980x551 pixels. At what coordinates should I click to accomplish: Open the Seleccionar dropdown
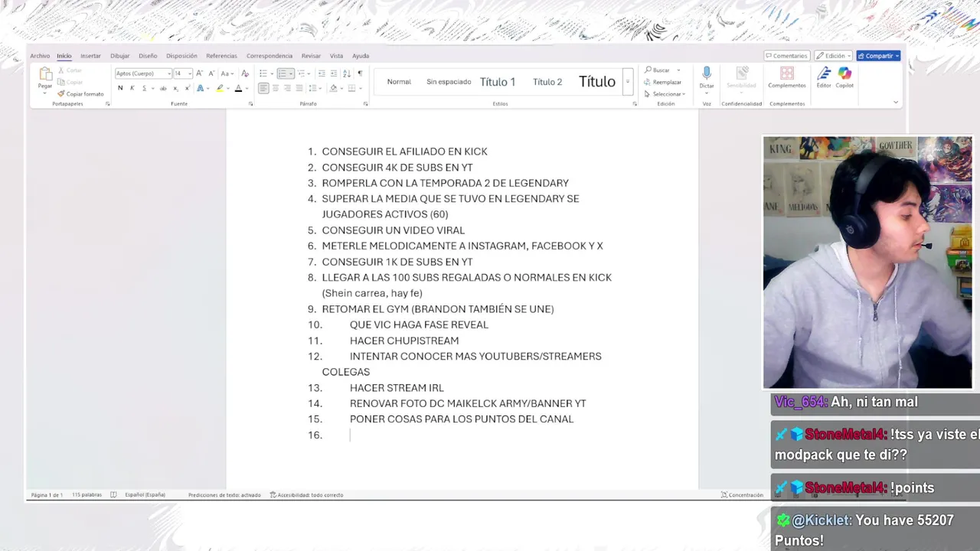pyautogui.click(x=665, y=94)
